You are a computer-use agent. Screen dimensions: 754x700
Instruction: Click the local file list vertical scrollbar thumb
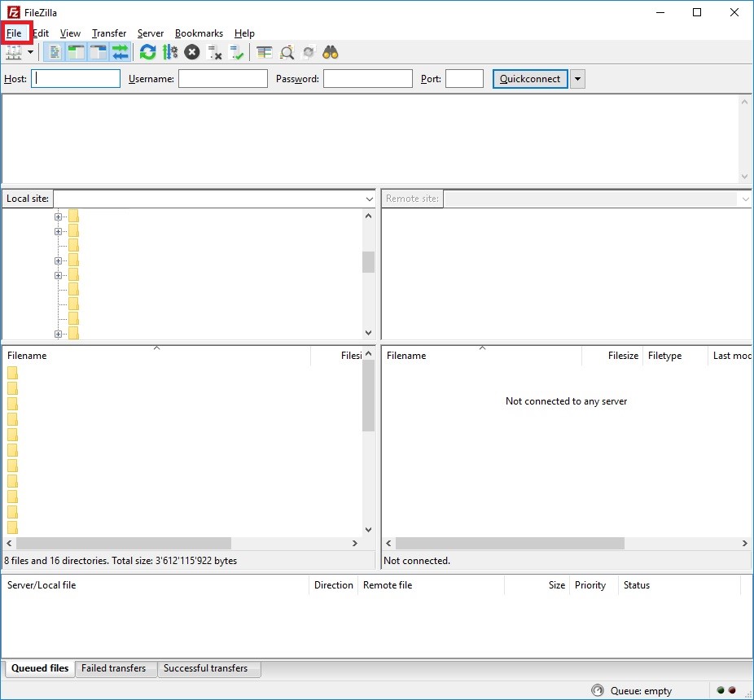coord(368,396)
